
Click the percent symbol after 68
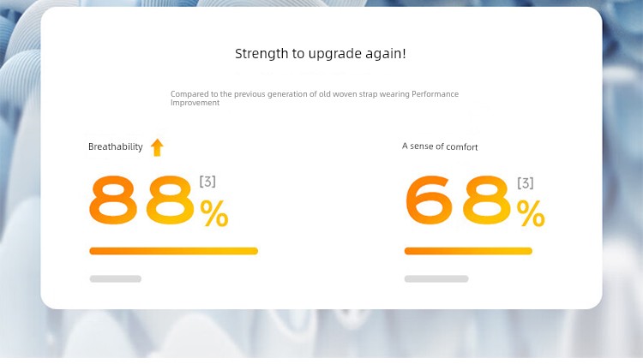[531, 213]
